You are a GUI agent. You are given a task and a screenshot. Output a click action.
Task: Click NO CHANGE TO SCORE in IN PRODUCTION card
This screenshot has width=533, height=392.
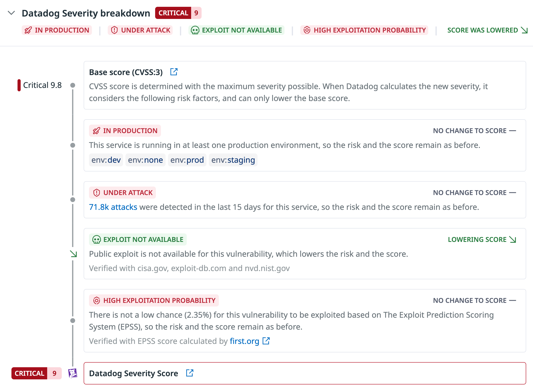[474, 131]
